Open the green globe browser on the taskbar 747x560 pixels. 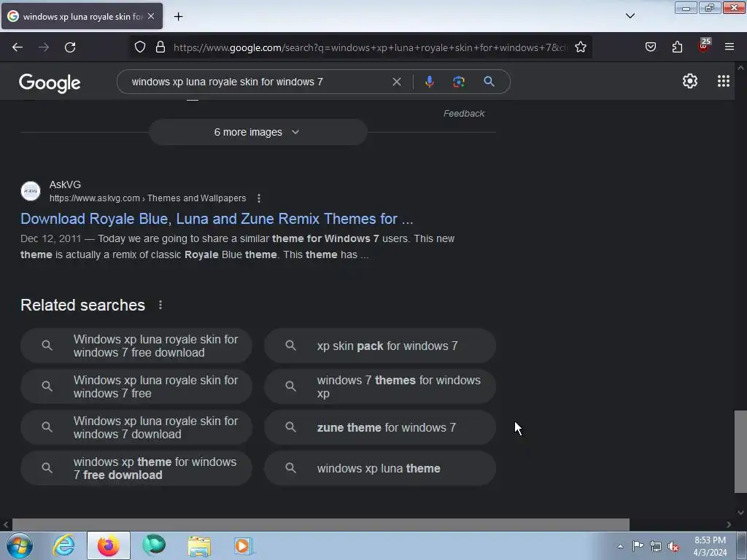tap(154, 545)
